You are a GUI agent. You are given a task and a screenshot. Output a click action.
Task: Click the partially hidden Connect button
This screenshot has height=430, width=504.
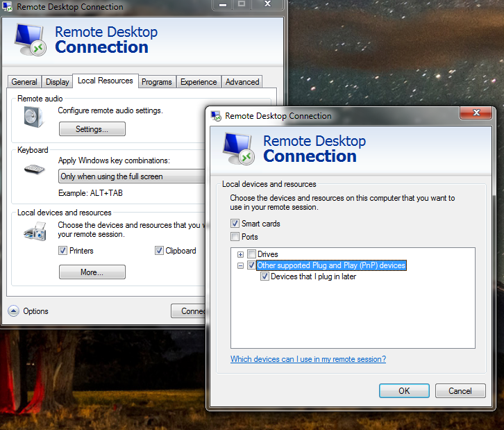[188, 311]
